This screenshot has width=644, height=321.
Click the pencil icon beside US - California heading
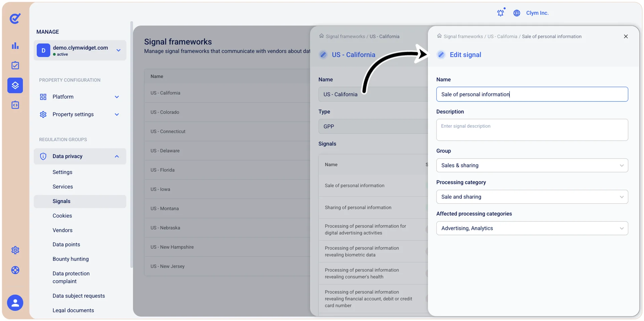(323, 54)
